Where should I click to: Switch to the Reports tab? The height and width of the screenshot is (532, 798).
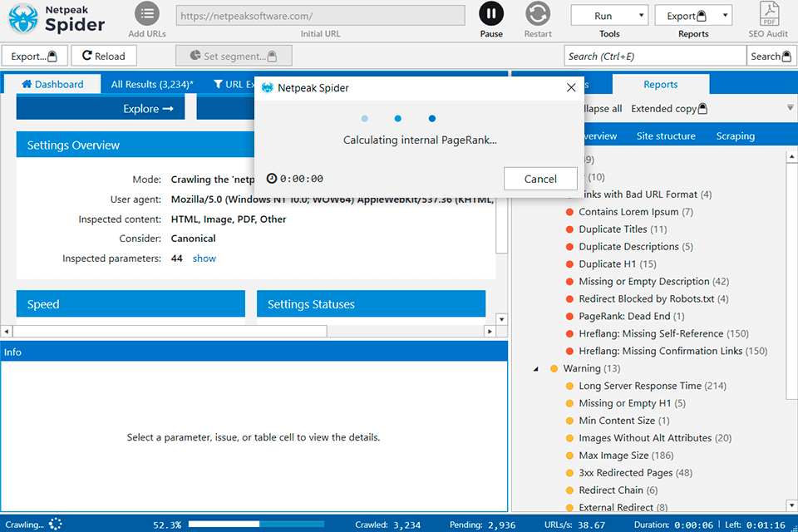[x=661, y=84]
